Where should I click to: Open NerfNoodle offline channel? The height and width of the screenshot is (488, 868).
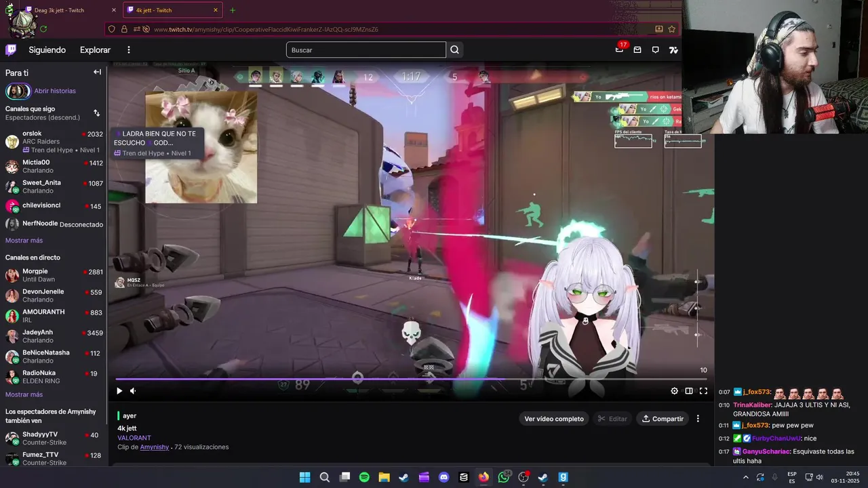point(54,224)
